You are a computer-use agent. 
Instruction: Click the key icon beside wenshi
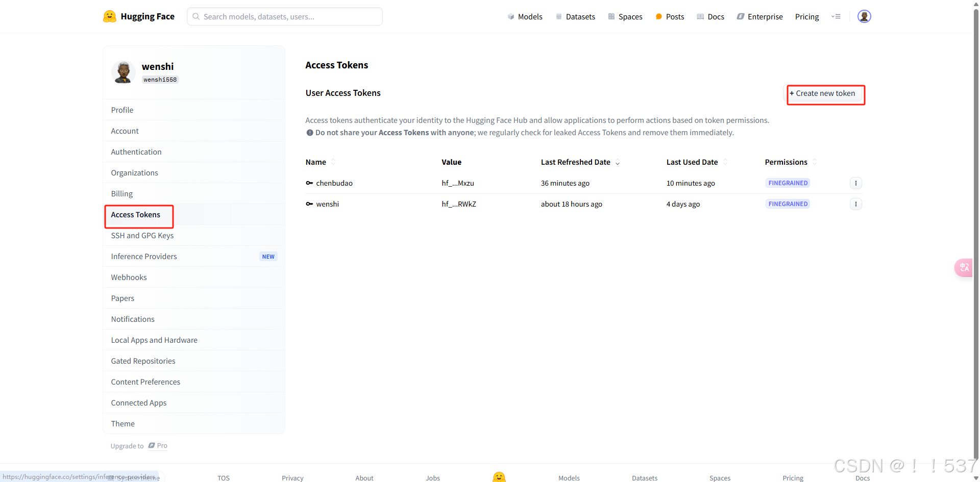pyautogui.click(x=309, y=204)
